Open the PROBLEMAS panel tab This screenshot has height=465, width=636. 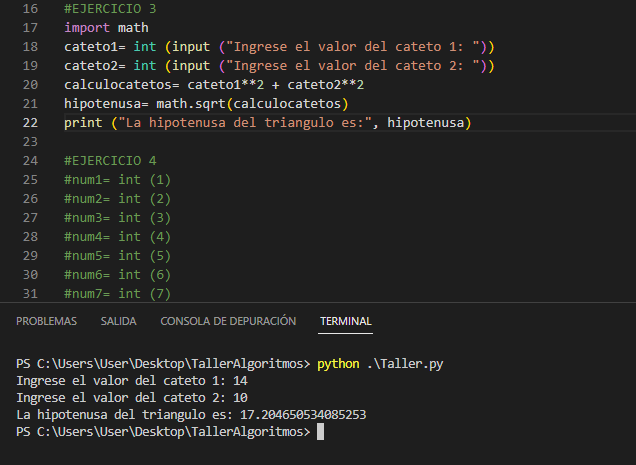46,321
